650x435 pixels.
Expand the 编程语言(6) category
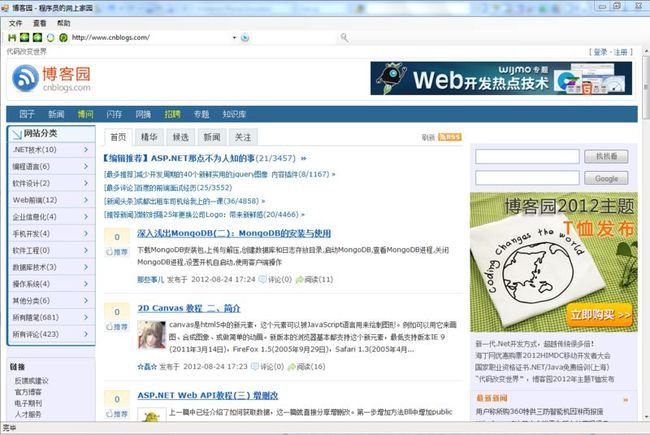pos(86,166)
